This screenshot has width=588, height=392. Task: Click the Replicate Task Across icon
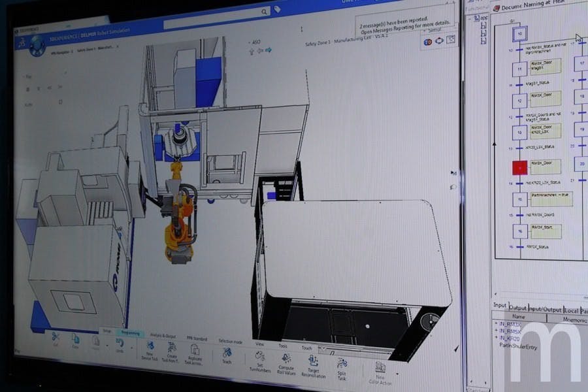pyautogui.click(x=195, y=350)
